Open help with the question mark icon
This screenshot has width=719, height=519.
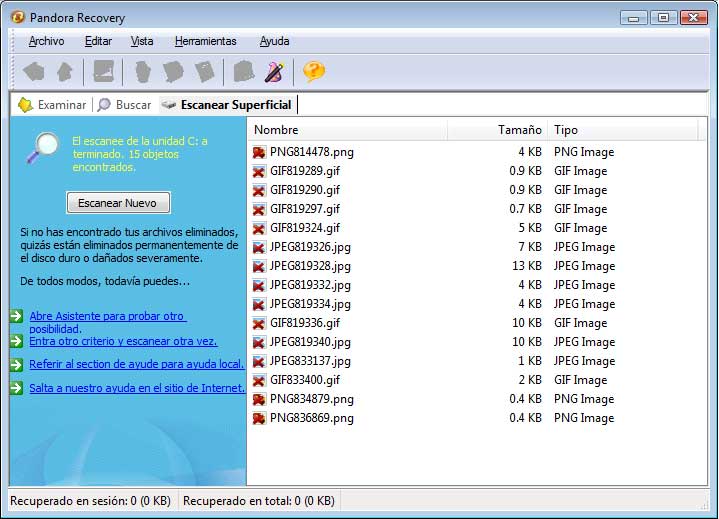click(314, 72)
